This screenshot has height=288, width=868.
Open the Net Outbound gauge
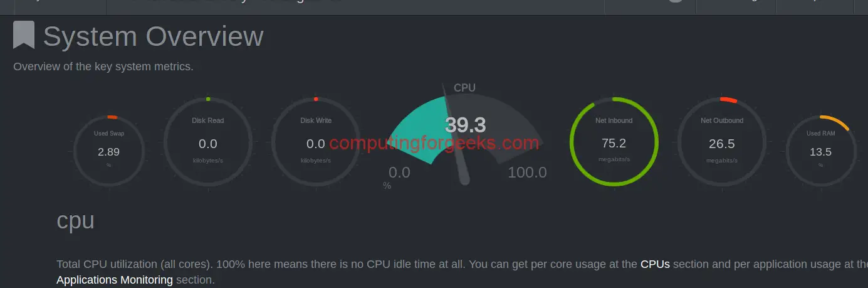tap(721, 142)
